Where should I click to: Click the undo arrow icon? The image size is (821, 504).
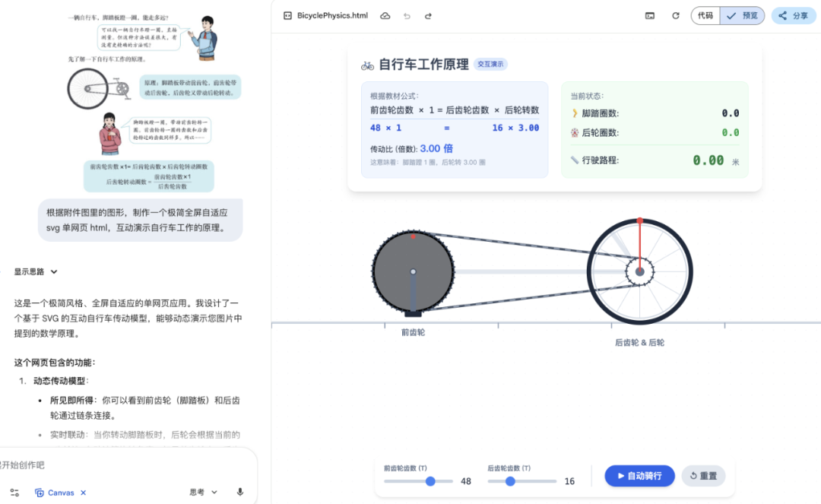coord(407,15)
